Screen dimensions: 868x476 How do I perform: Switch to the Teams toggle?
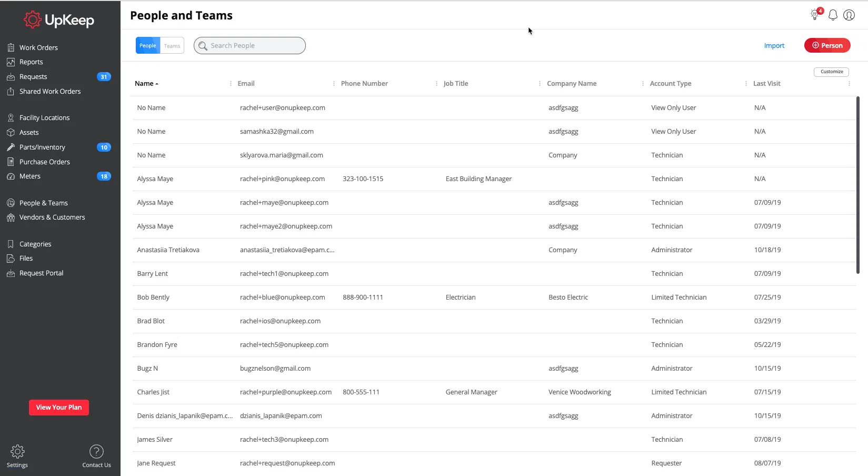pyautogui.click(x=172, y=46)
